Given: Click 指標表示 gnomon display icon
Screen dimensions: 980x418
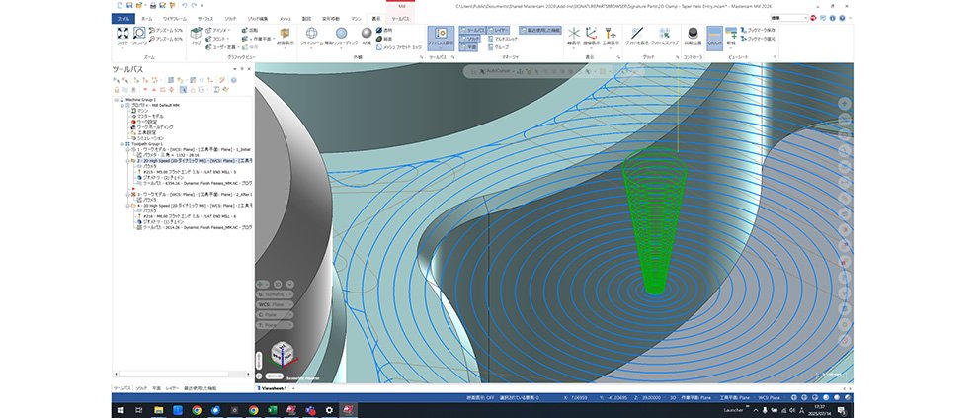Looking at the screenshot, I should (591, 34).
